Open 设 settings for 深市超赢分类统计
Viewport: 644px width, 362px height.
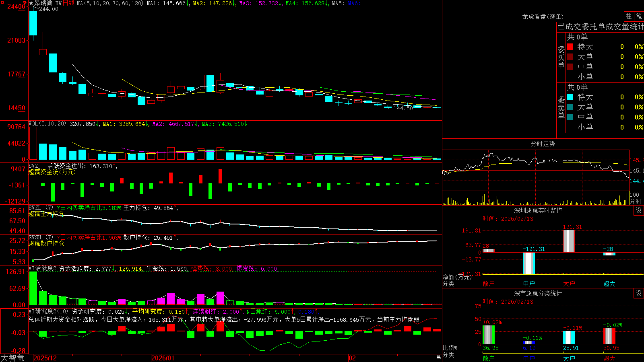point(639,293)
